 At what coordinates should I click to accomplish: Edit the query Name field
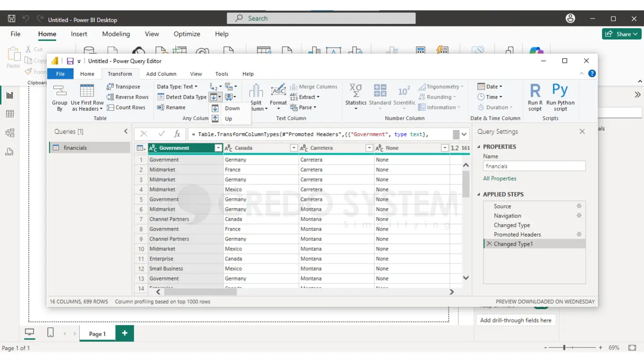point(534,166)
